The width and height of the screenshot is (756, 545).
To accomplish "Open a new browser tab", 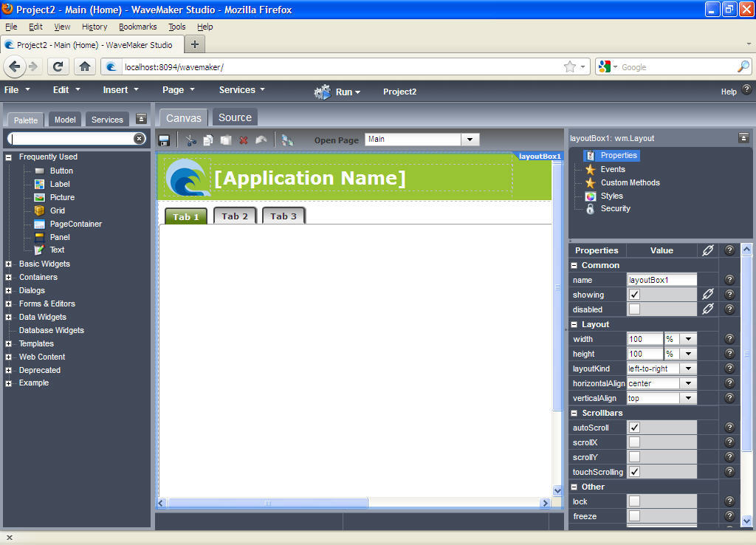I will click(195, 44).
